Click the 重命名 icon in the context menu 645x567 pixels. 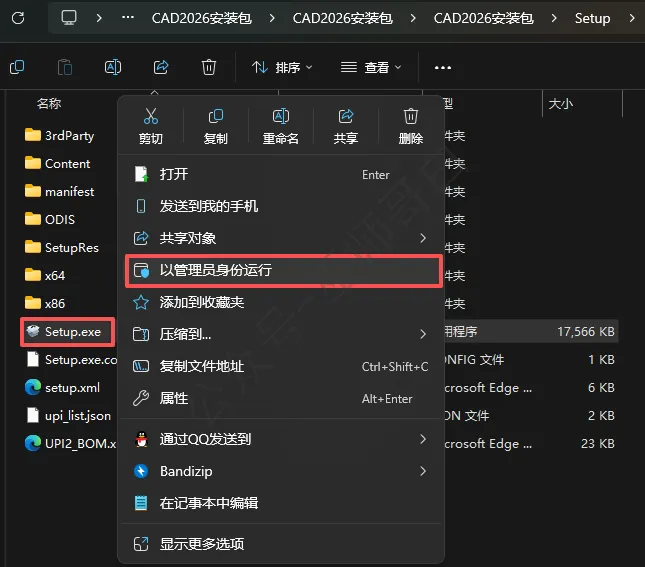(x=281, y=116)
